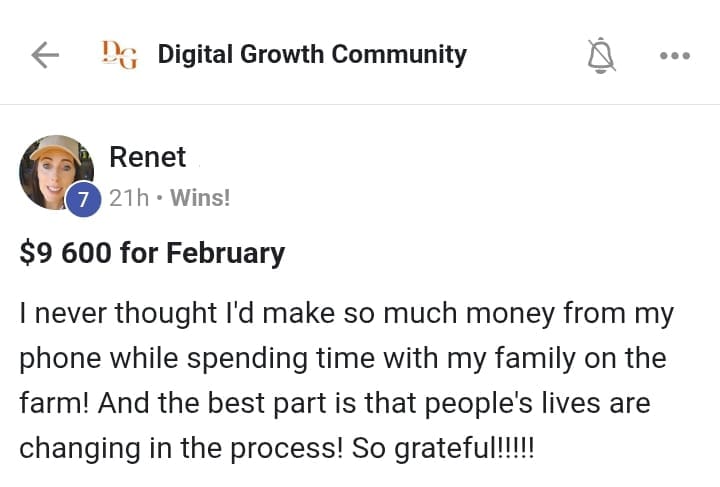Open the "$9 600 for February" post title
Viewport: 720px width, 487px height.
point(152,253)
